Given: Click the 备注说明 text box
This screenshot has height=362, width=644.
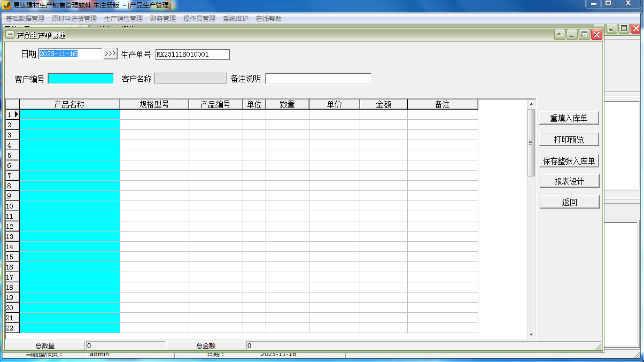Looking at the screenshot, I should click(318, 78).
